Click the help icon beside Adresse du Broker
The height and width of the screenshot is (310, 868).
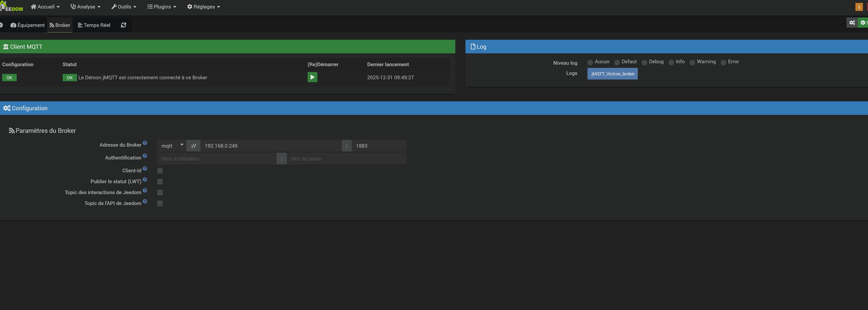(x=145, y=143)
